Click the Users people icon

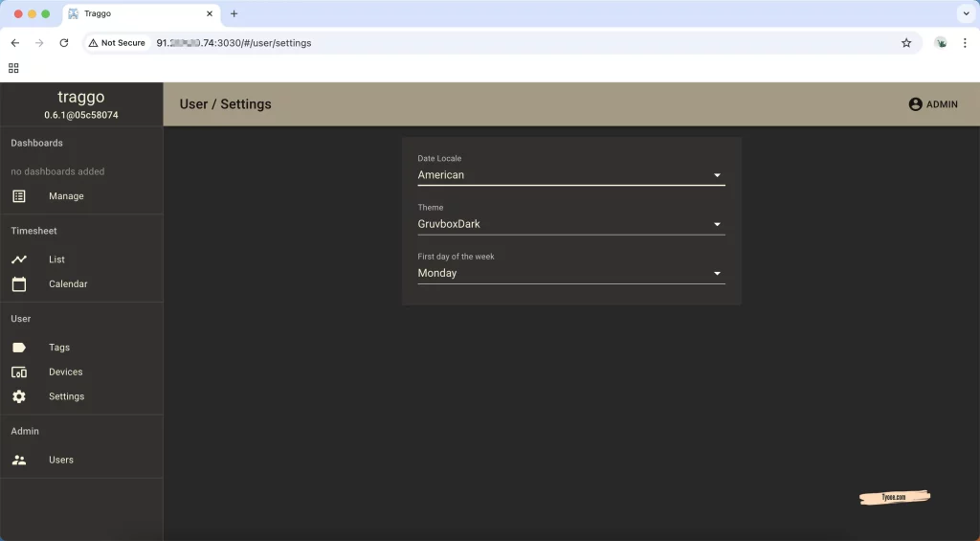coord(19,460)
